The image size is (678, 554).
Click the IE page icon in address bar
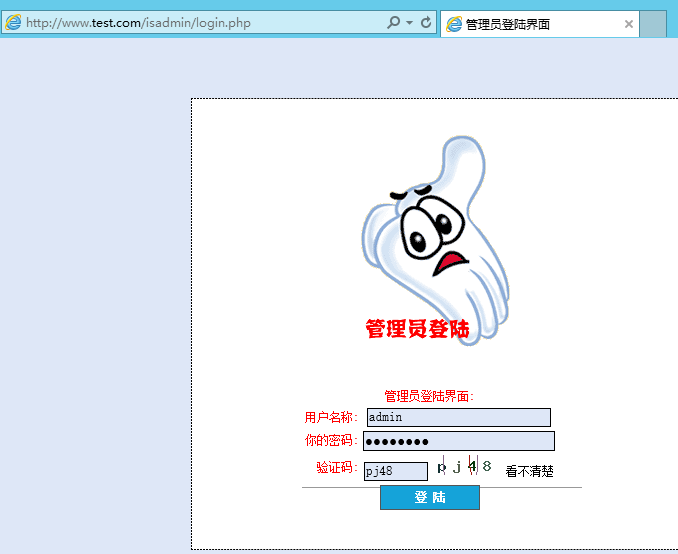point(14,23)
